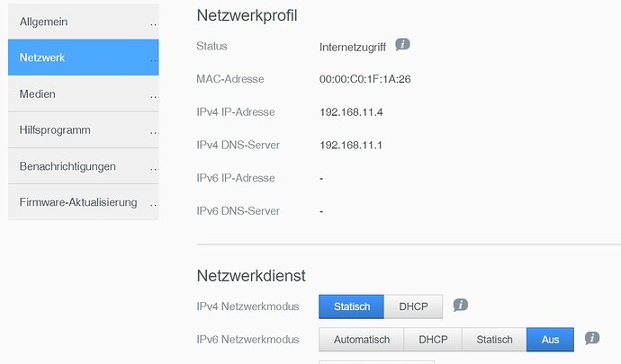Open Firmware-Aktualisierung in the sidebar
This screenshot has height=364, width=621.
83,202
